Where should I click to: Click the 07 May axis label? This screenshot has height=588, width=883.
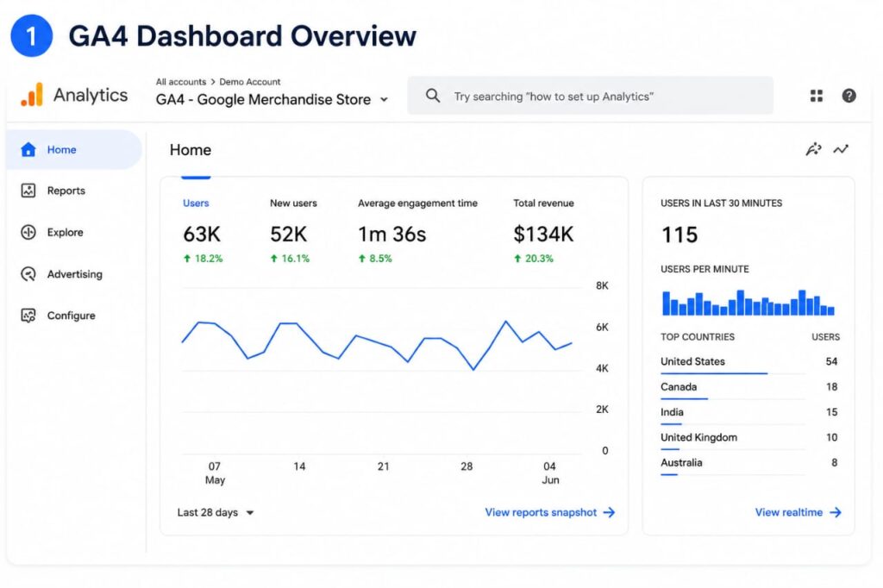point(215,473)
